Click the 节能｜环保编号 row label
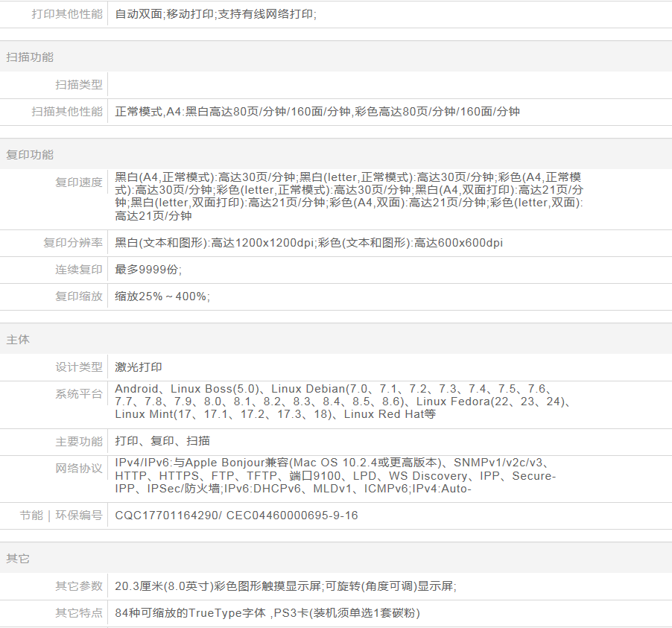This screenshot has width=672, height=628. click(61, 516)
